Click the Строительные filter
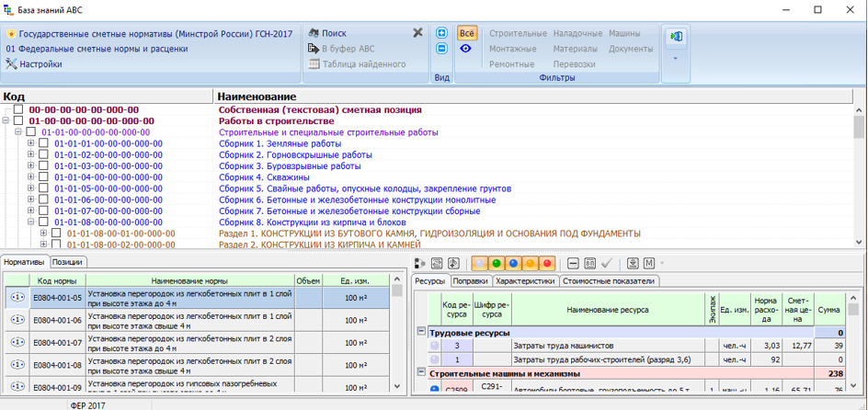This screenshot has width=868, height=410. point(519,33)
